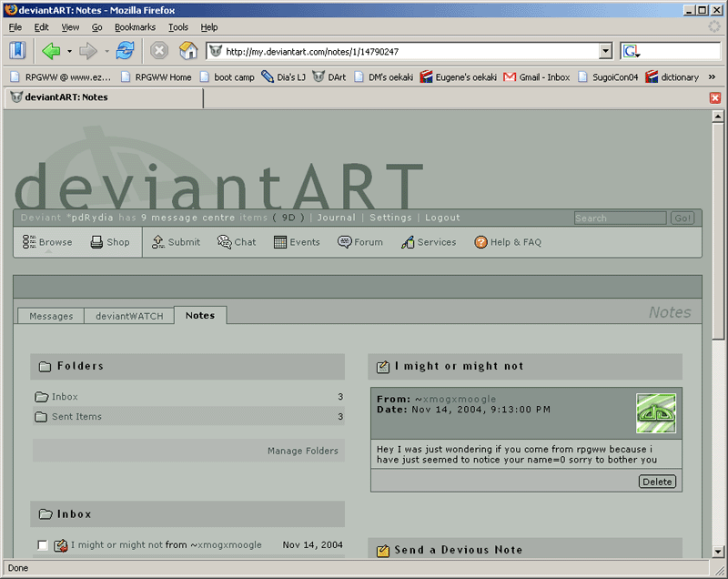Open the Gmail - Inbox bookmark
The image size is (728, 579).
click(537, 77)
